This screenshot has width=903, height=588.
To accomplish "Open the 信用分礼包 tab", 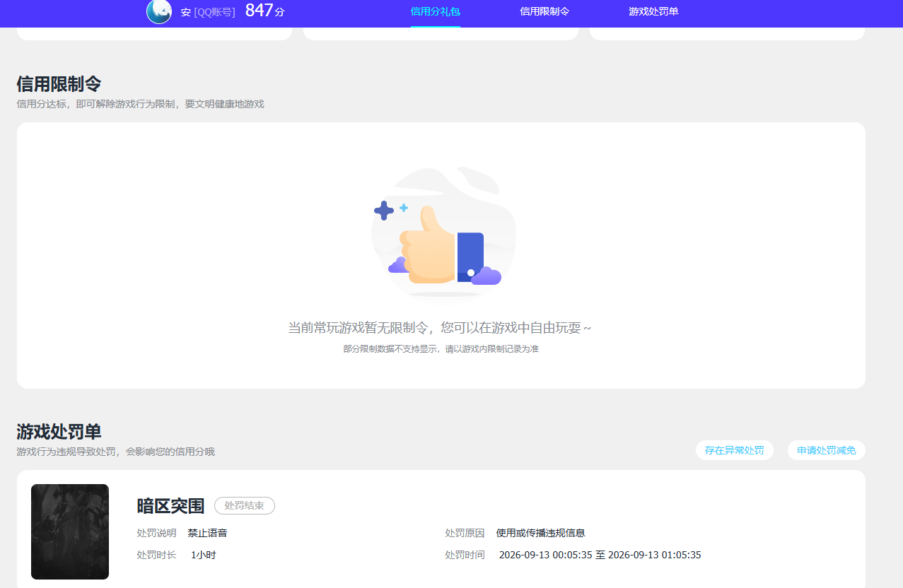I will click(x=436, y=12).
